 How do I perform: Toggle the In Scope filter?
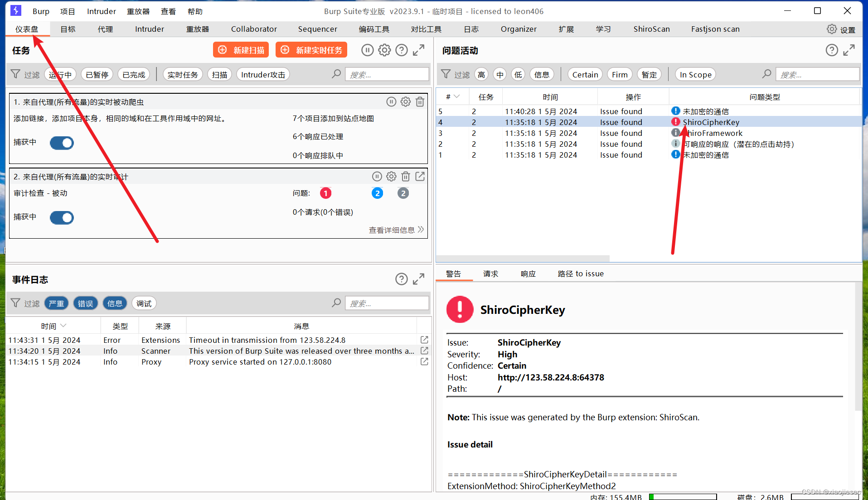pos(695,75)
